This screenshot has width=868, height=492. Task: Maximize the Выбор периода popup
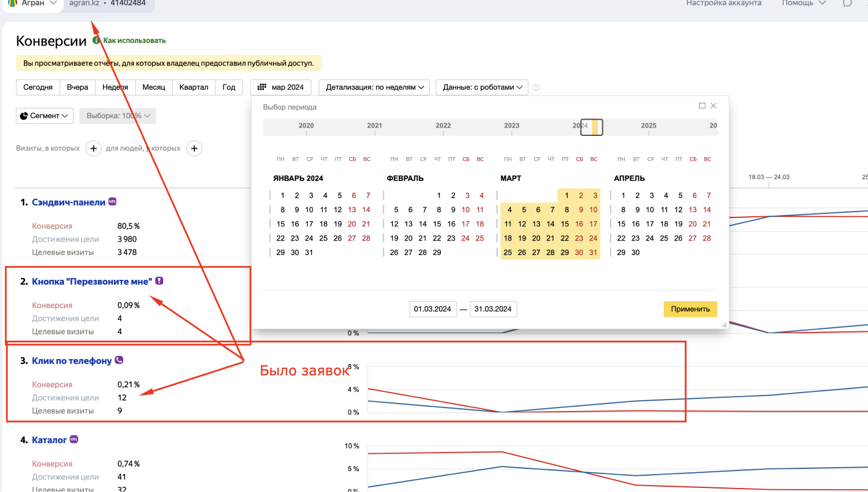pyautogui.click(x=702, y=106)
